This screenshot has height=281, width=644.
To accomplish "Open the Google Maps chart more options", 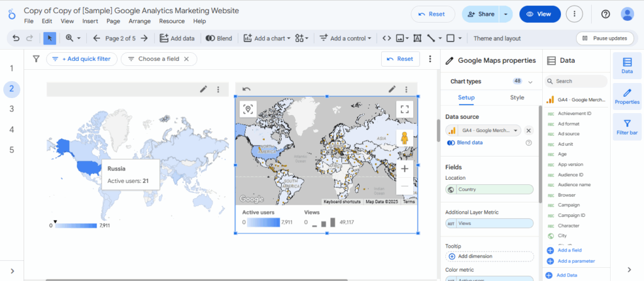I will (406, 89).
